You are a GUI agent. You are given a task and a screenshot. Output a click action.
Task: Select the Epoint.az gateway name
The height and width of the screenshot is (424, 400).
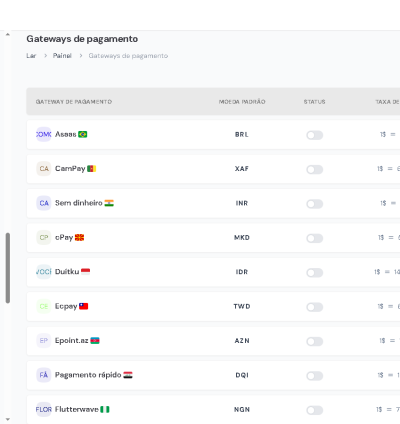[x=72, y=340]
